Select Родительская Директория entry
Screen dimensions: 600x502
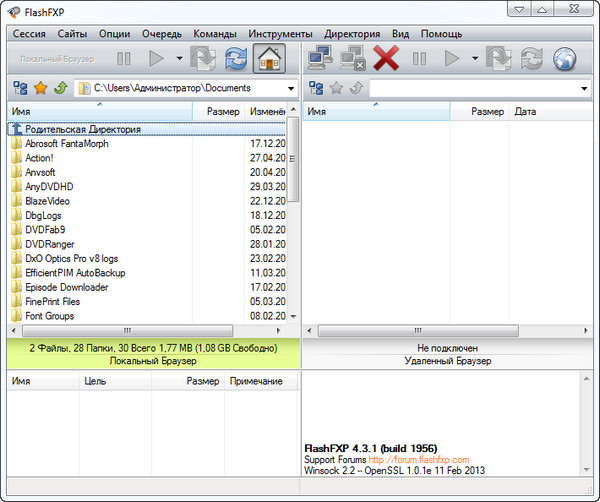coord(82,129)
